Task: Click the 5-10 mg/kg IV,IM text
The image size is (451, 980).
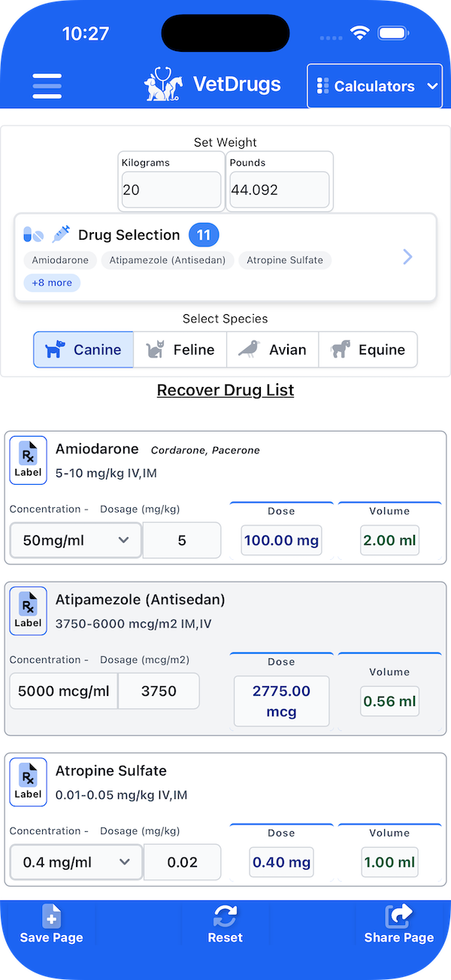Action: [106, 473]
